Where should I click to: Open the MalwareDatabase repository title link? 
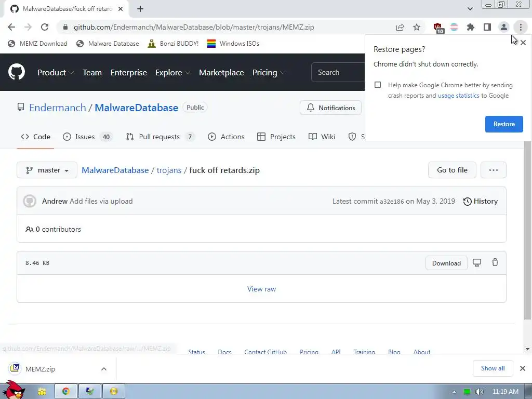click(x=136, y=108)
